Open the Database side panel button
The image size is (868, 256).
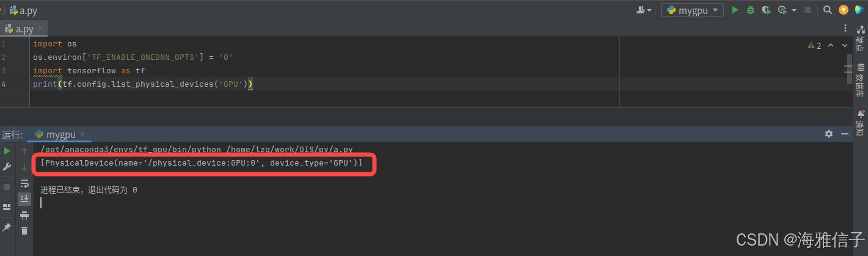[860, 80]
